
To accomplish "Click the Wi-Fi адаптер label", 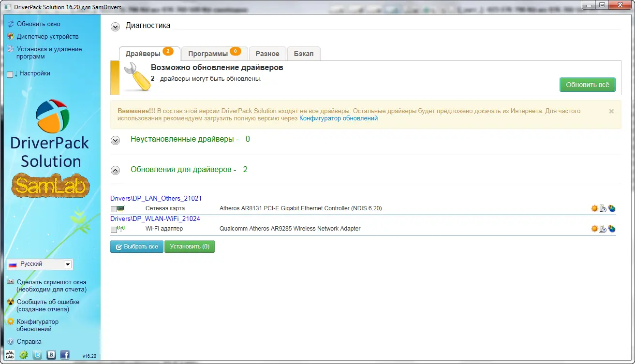I will pyautogui.click(x=164, y=229).
